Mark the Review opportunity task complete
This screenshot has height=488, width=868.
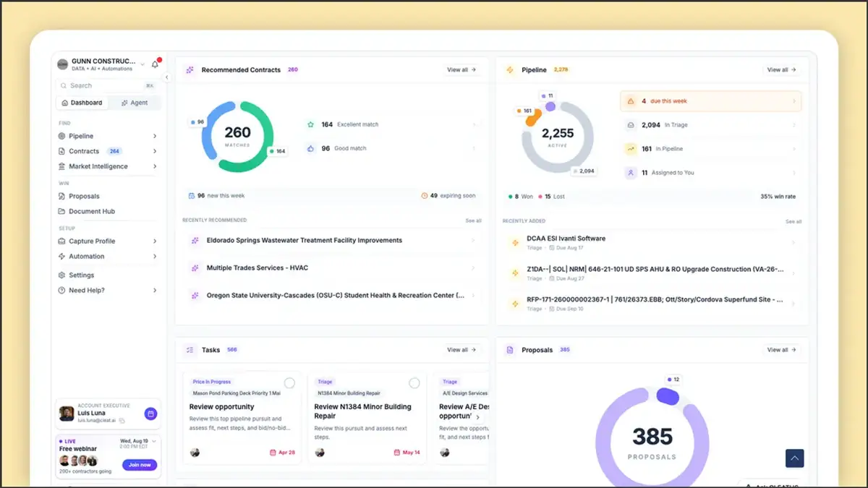tap(289, 383)
